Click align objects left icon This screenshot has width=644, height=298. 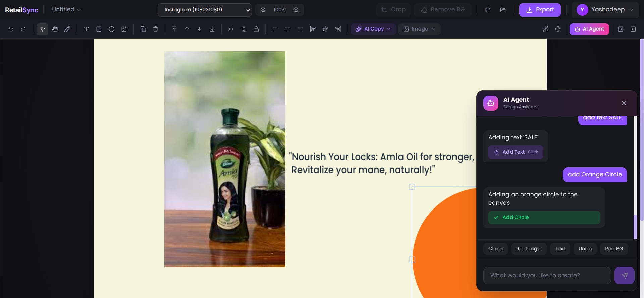click(x=313, y=29)
